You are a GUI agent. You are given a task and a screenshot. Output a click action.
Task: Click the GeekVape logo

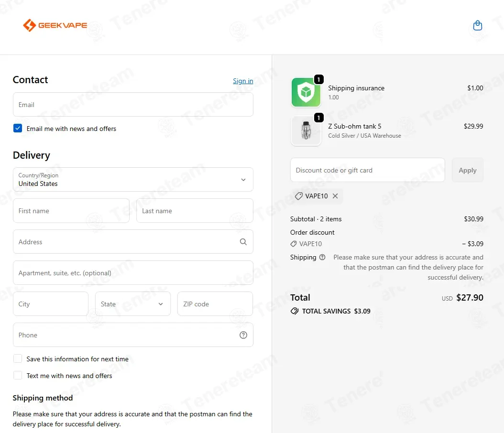(55, 25)
